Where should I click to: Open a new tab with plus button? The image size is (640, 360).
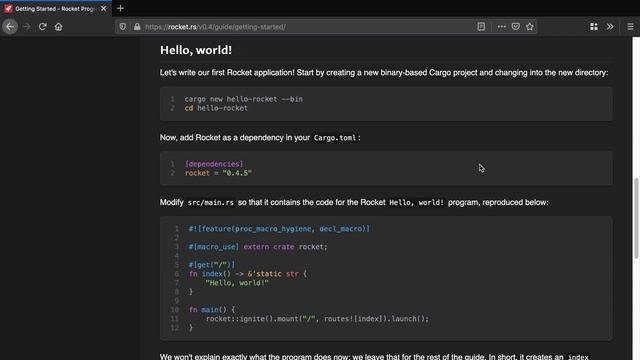(120, 8)
